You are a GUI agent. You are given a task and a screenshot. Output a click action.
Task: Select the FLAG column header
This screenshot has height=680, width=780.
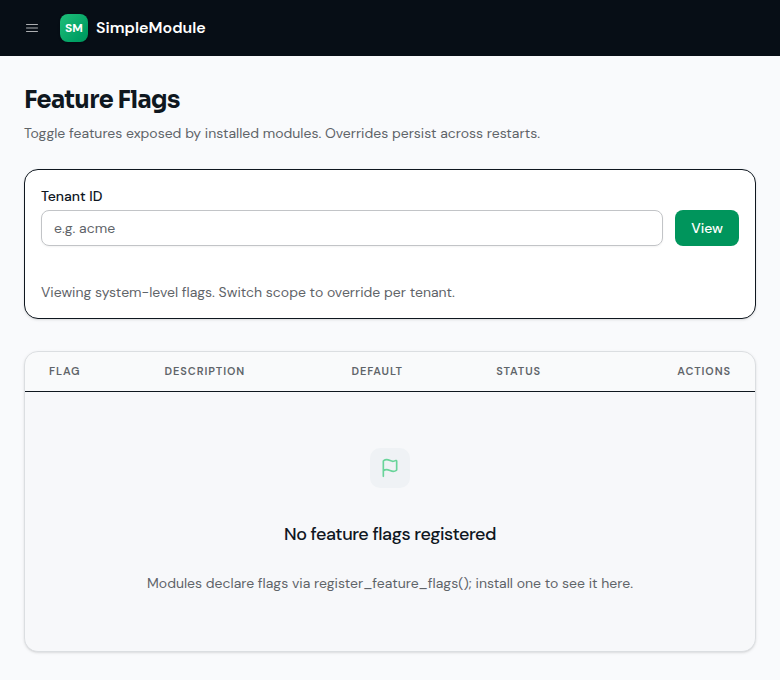[64, 371]
